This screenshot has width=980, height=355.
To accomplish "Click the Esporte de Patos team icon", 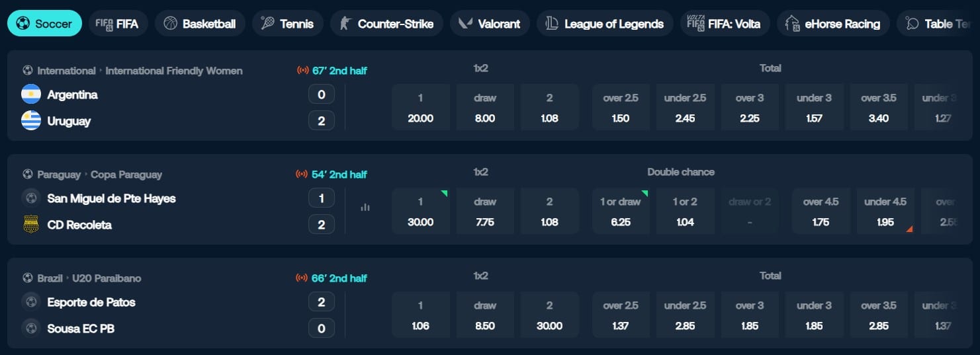I will [x=31, y=302].
